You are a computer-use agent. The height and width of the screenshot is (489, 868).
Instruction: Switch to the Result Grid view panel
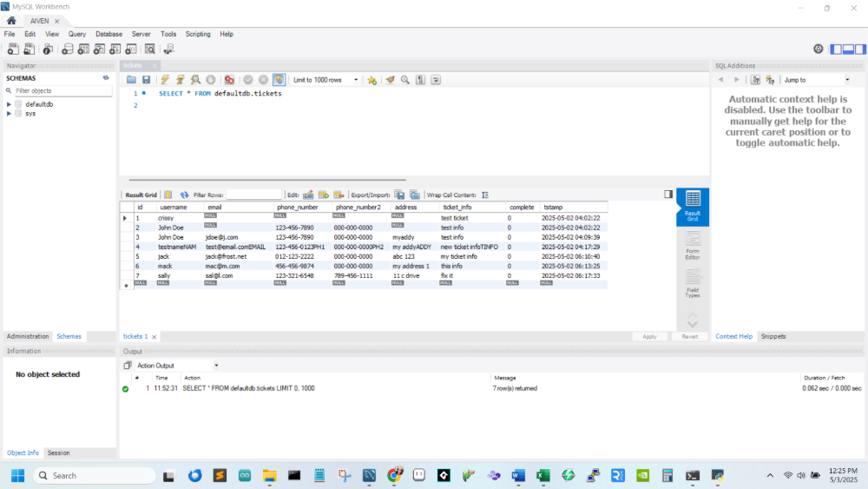[x=693, y=207]
